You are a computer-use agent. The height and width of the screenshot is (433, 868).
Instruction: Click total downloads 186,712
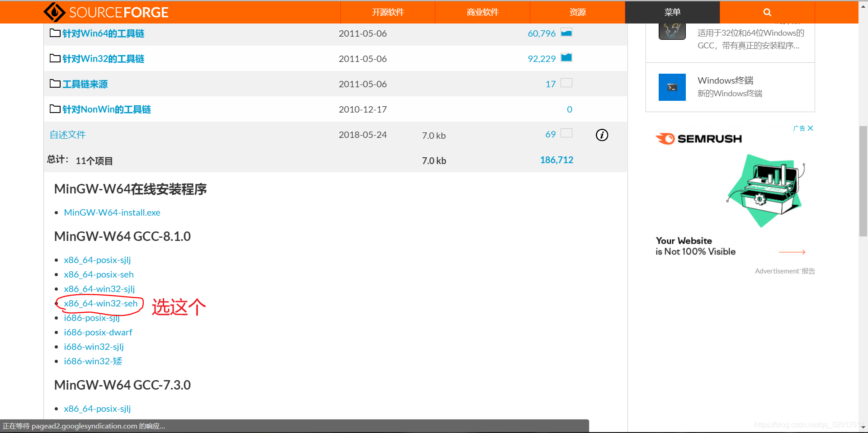coord(557,160)
